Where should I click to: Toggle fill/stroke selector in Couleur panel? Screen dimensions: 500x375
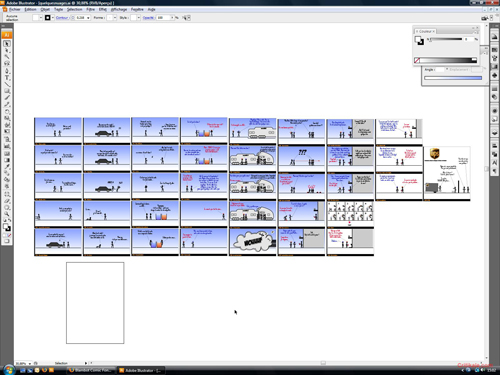tap(419, 40)
